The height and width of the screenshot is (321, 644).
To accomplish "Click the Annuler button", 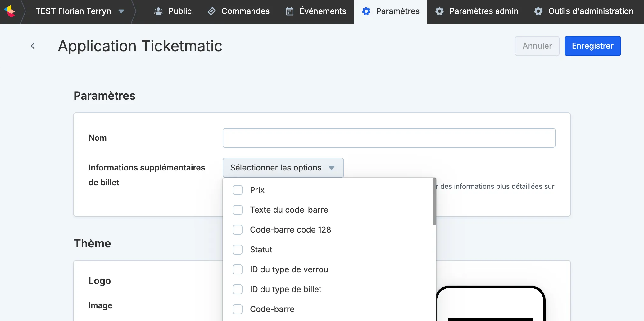I will click(537, 46).
